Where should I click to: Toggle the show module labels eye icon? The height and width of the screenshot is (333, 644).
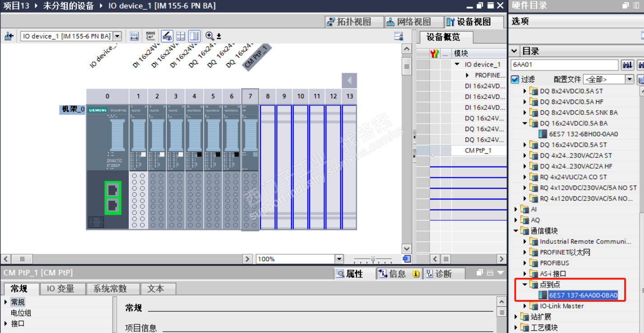pyautogui.click(x=167, y=36)
